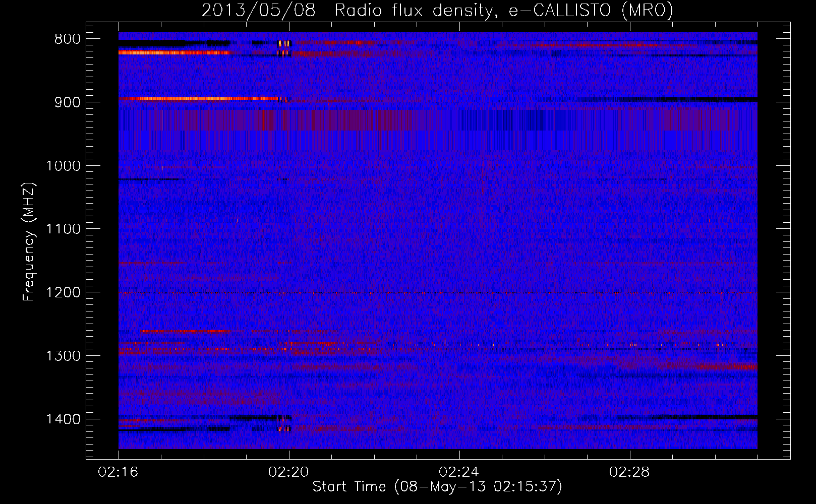Click the 1300 frequency tick label
Image resolution: width=816 pixels, height=504 pixels.
click(63, 356)
